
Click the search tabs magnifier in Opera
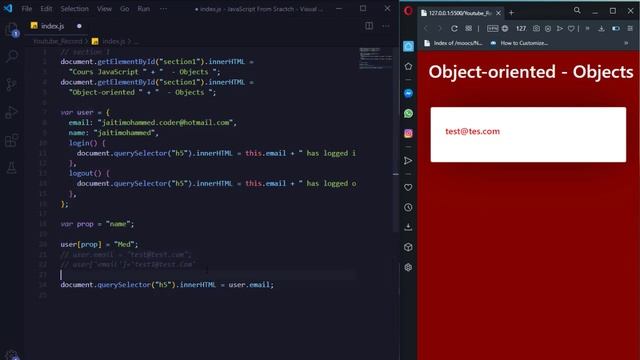(x=577, y=11)
